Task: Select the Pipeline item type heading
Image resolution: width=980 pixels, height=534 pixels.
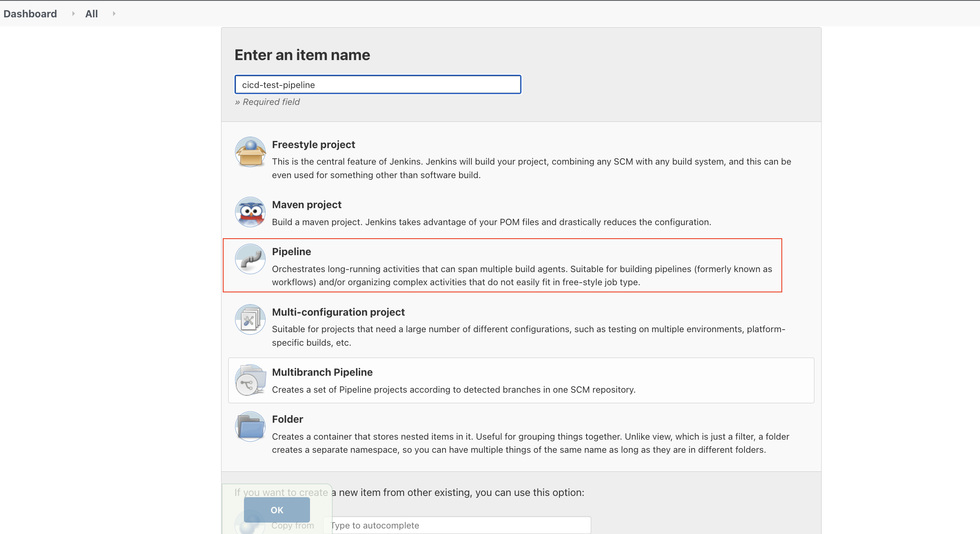Action: [x=291, y=252]
